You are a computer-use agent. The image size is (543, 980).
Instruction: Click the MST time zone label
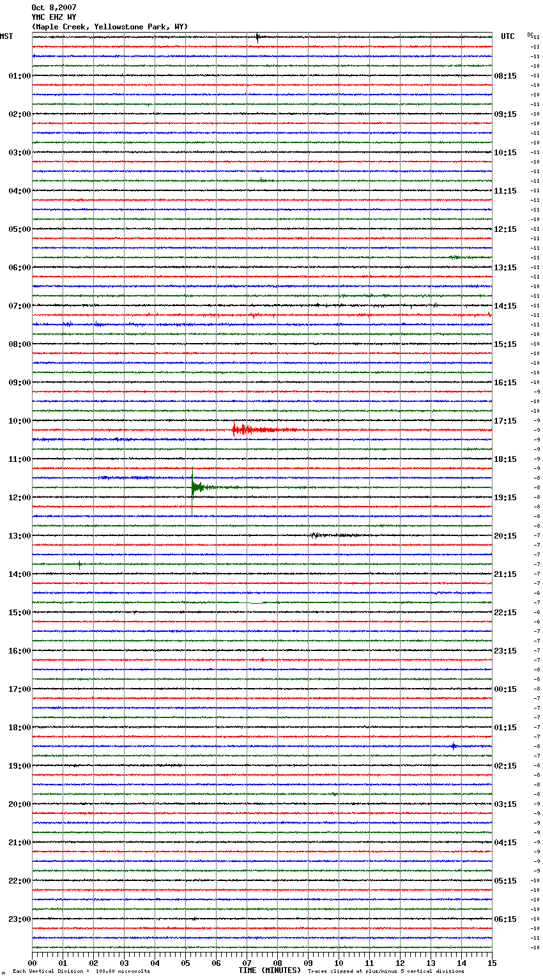pos(6,36)
